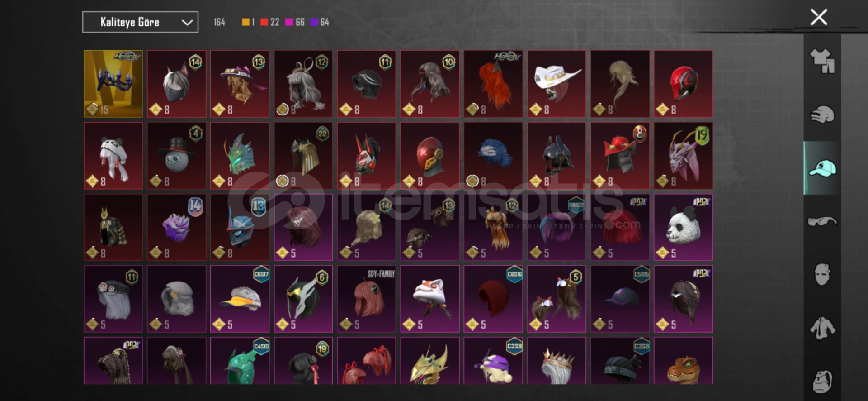Open the glasses category icon
The image size is (868, 401).
tap(822, 222)
